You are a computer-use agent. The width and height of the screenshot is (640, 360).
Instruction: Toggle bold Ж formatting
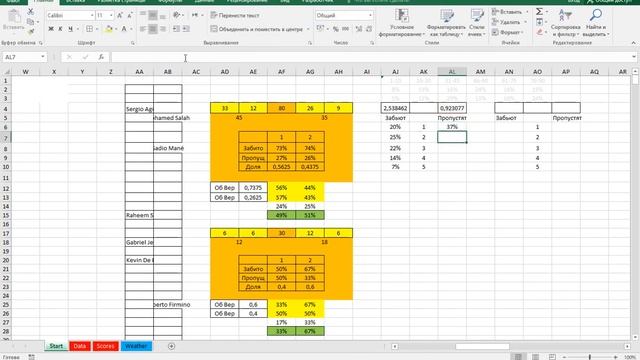point(51,29)
